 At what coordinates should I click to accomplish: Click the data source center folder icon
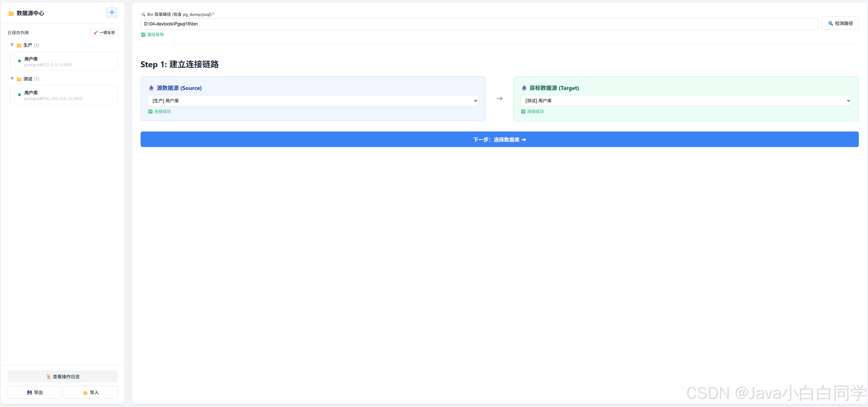[x=11, y=14]
